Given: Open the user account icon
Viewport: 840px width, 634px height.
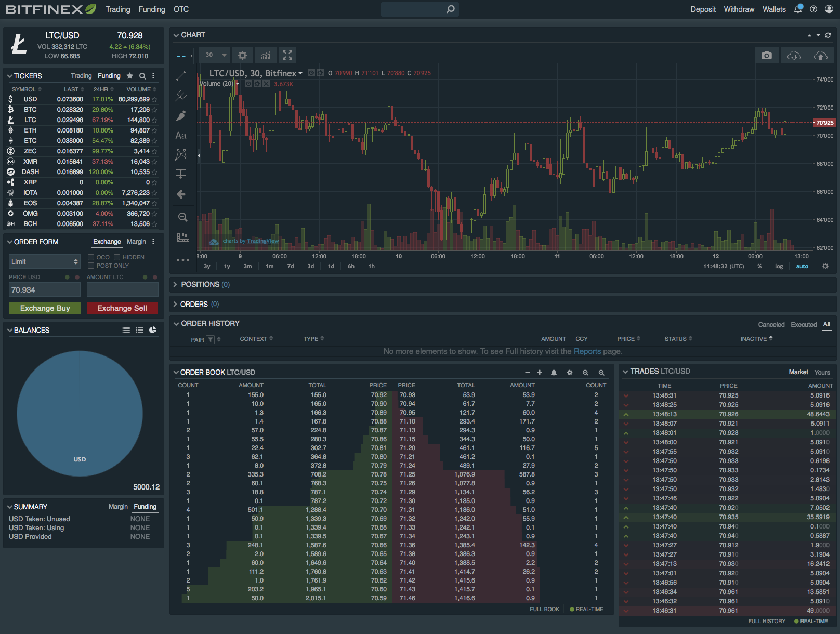Looking at the screenshot, I should [x=829, y=9].
